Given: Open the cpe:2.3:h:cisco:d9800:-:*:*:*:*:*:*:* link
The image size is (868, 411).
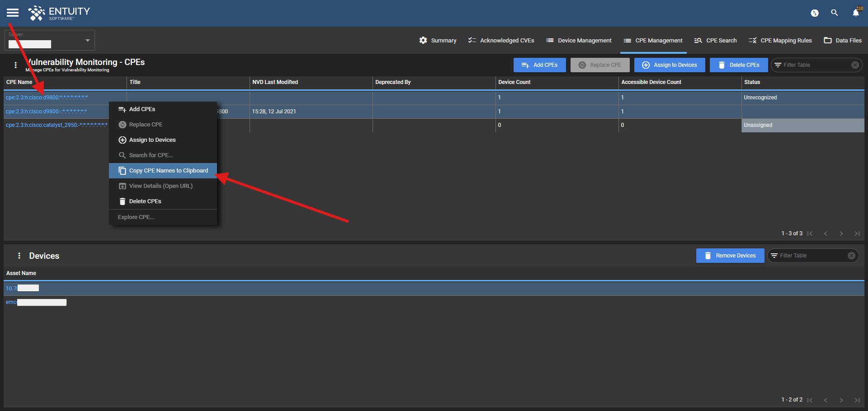Looking at the screenshot, I should pos(46,112).
